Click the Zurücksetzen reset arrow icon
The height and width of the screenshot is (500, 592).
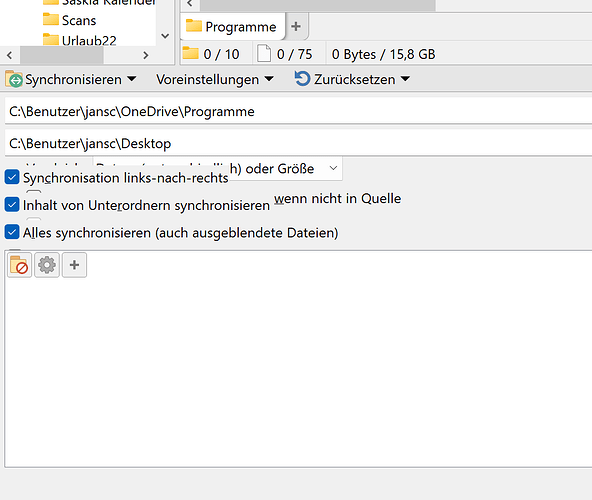302,79
